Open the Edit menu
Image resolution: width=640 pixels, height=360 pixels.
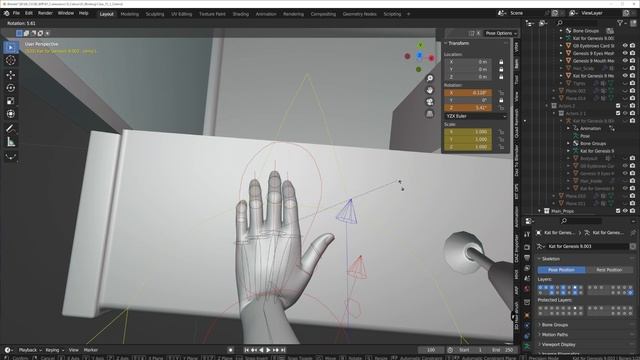tap(29, 13)
